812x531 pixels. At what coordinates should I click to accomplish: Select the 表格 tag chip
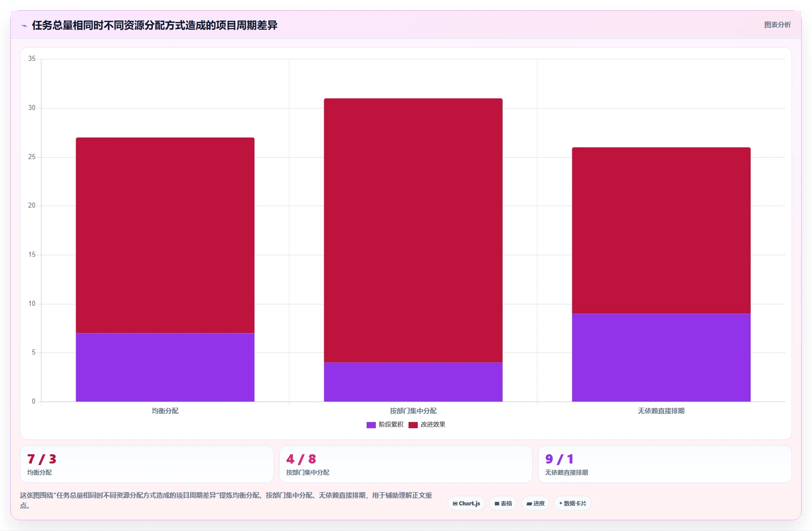click(503, 503)
